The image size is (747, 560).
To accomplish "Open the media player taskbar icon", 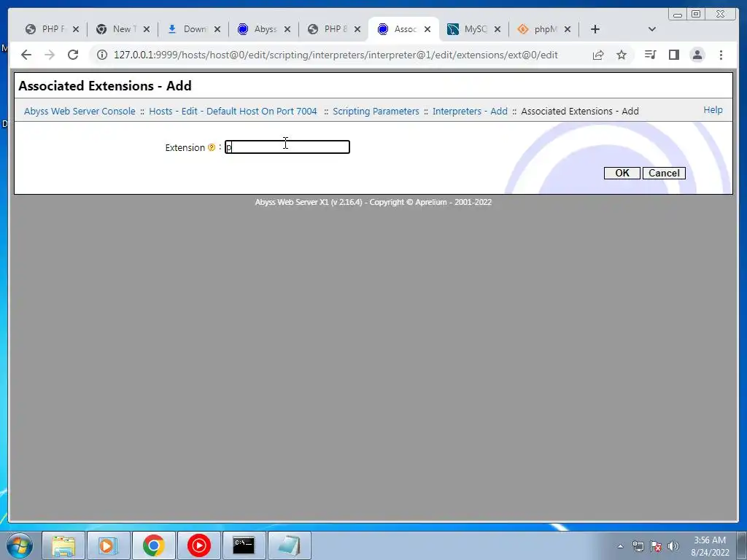I will point(108,545).
